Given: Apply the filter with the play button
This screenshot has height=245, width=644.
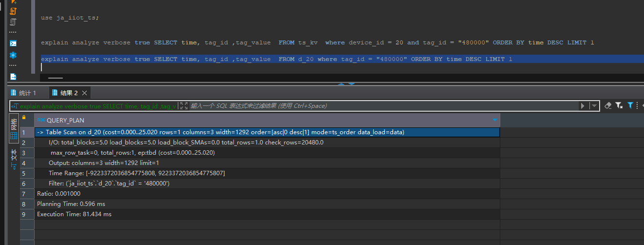Looking at the screenshot, I should (x=583, y=106).
